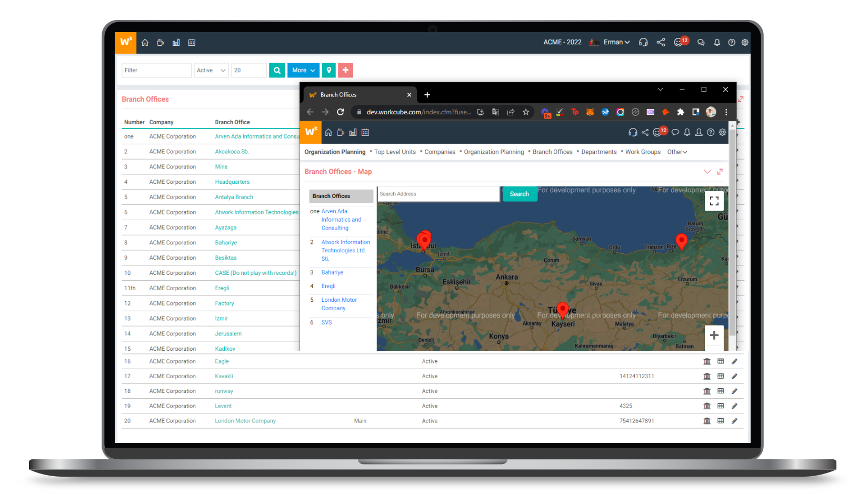Open the Jerusalem branch office link

coord(228,333)
